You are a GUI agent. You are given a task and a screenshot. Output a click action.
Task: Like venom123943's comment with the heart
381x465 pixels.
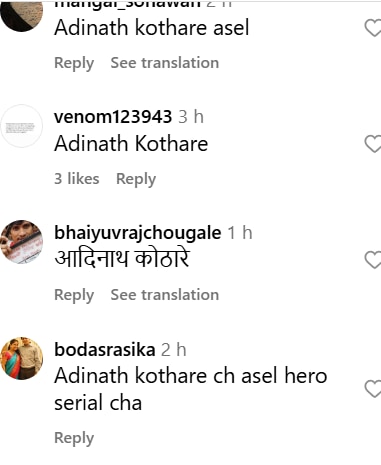[x=373, y=144]
